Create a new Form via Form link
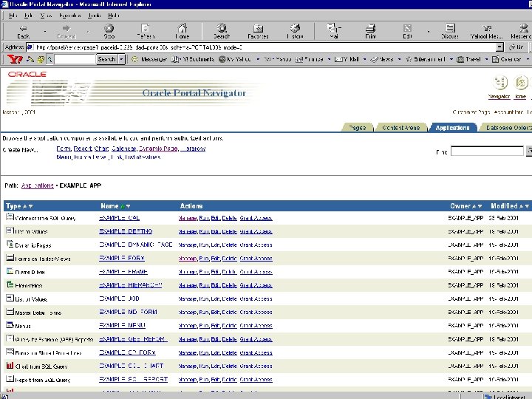The height and width of the screenshot is (399, 532). [64, 149]
